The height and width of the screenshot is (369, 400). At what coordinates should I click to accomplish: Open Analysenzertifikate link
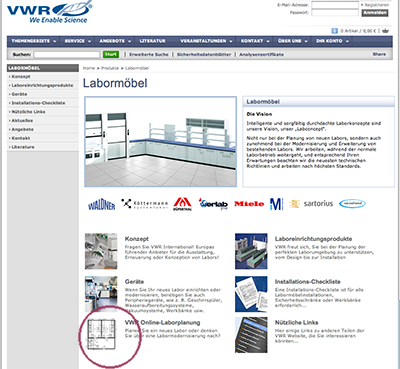coord(261,54)
